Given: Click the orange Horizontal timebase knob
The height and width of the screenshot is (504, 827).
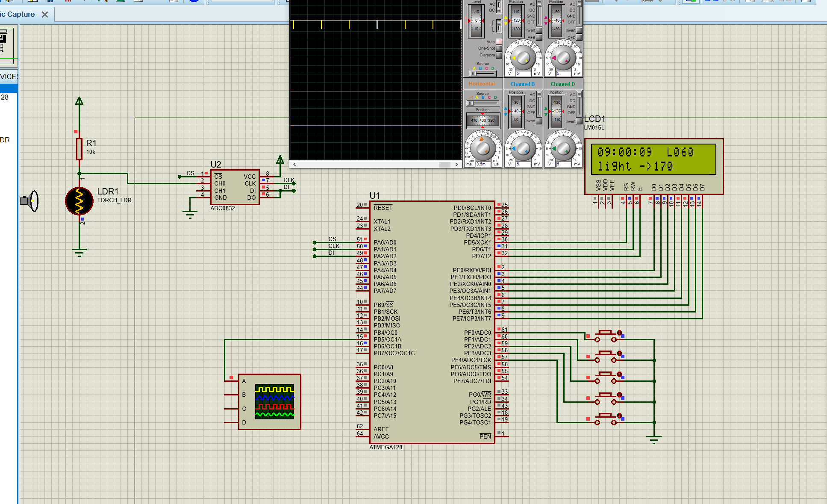Looking at the screenshot, I should point(483,148).
